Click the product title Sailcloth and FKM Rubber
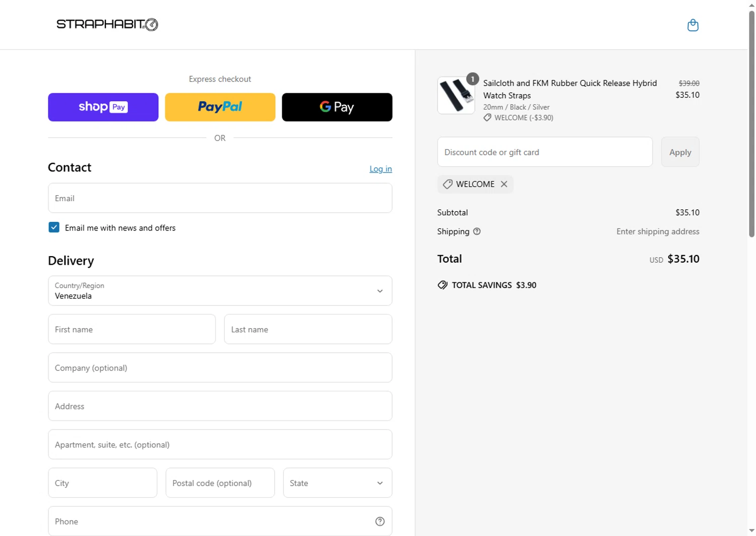 [570, 89]
